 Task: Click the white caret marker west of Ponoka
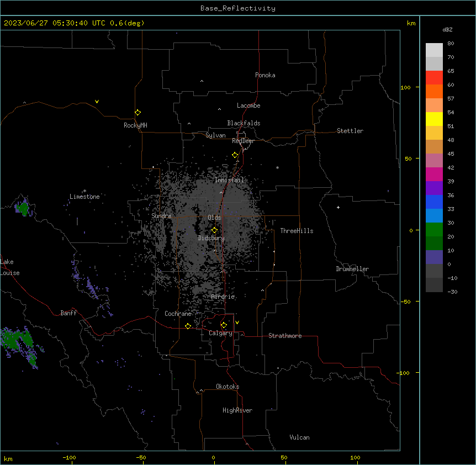pyautogui.click(x=202, y=81)
